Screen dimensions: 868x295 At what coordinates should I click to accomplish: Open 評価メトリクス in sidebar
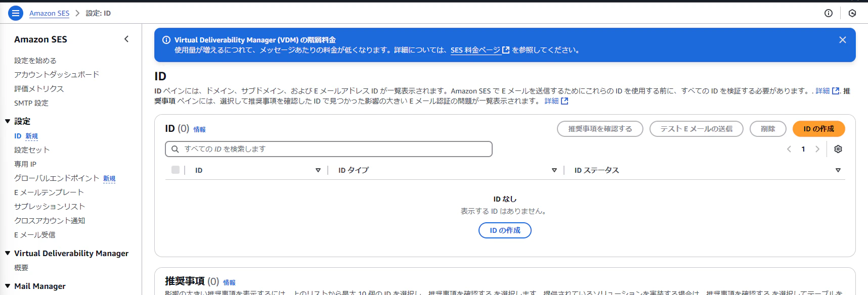click(x=39, y=89)
